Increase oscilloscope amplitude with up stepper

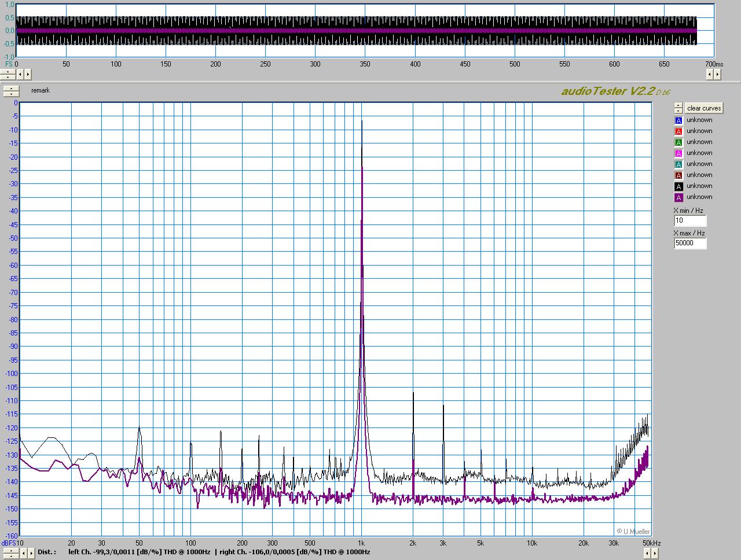coord(8,72)
